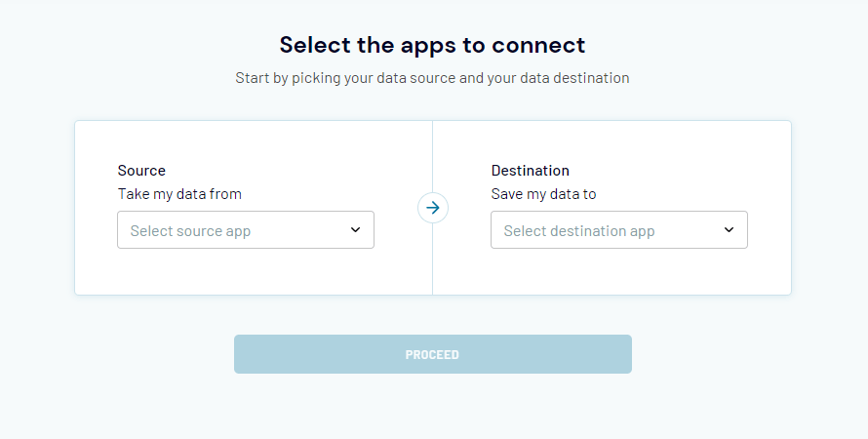
Task: Click the 'Select destination app' placeholder text
Action: [x=579, y=231]
